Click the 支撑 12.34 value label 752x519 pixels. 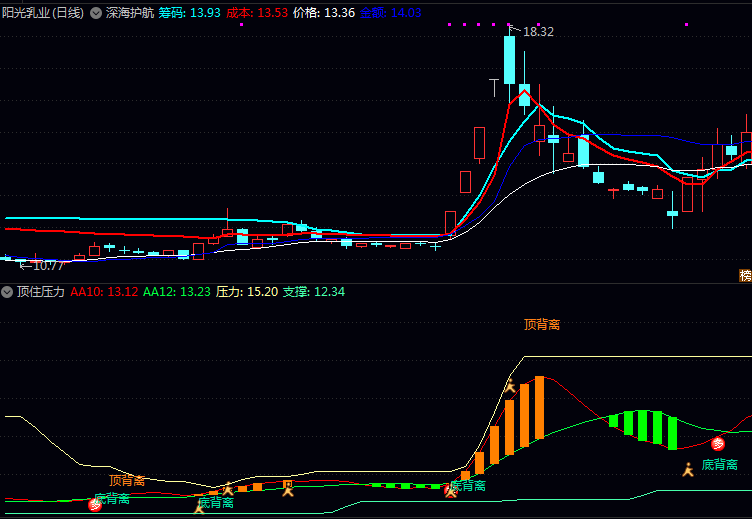point(313,292)
